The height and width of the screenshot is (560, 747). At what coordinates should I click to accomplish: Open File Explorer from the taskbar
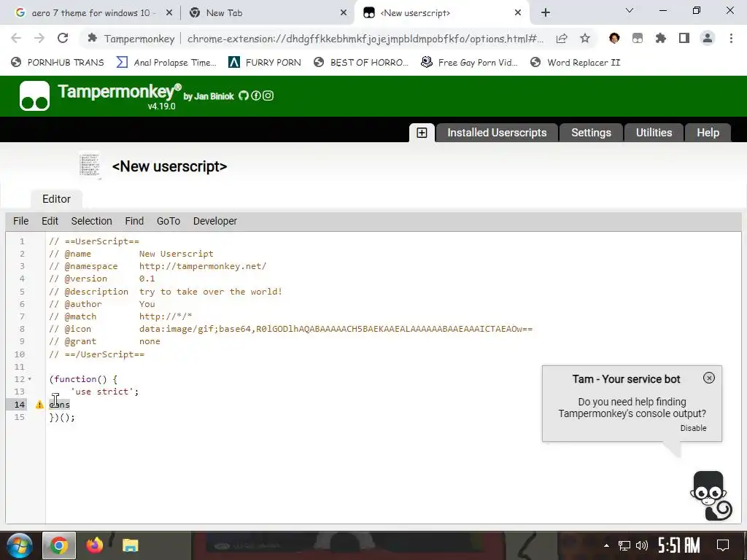tap(130, 545)
